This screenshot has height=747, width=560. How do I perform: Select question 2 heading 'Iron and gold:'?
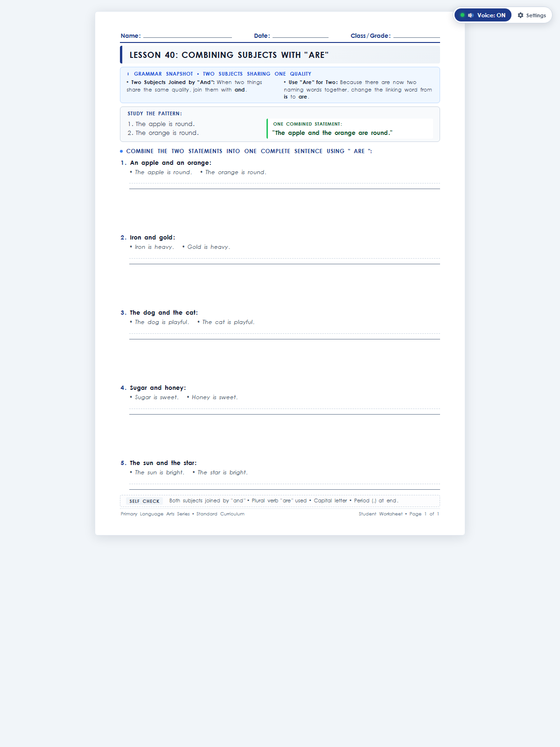click(x=153, y=238)
